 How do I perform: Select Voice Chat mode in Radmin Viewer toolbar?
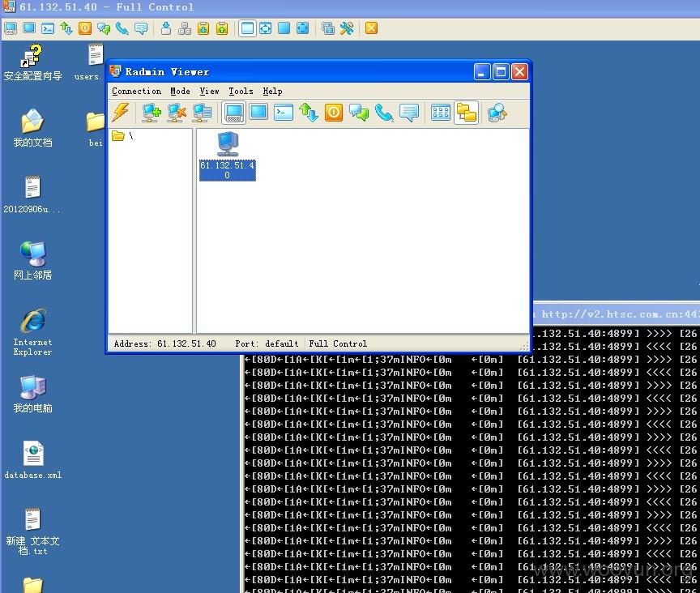tap(383, 113)
